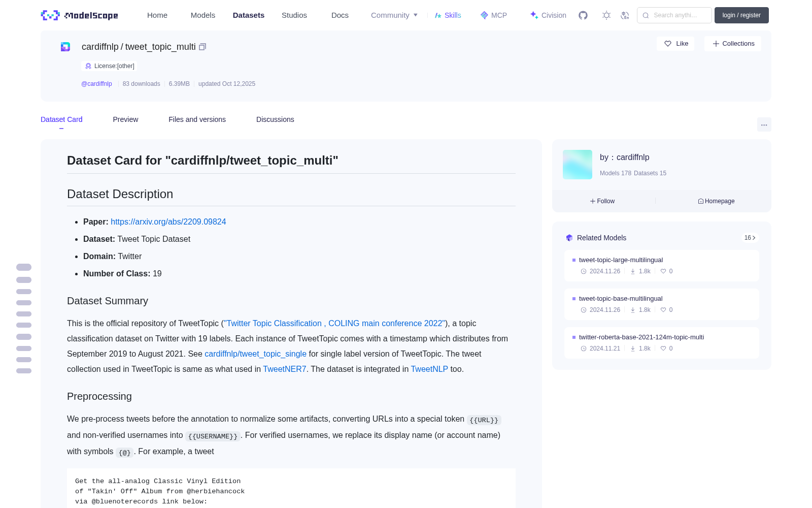Click the @cardiffnlp author link
Viewport: 812px width, 508px height.
click(96, 84)
